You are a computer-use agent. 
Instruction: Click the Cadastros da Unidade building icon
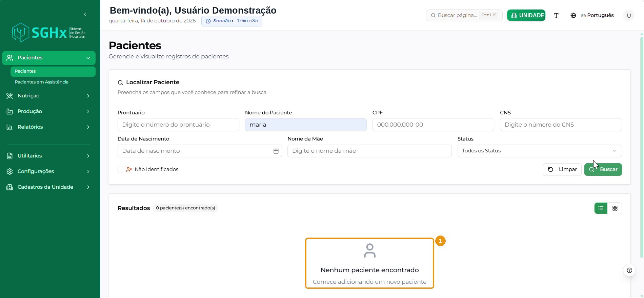[x=10, y=187]
